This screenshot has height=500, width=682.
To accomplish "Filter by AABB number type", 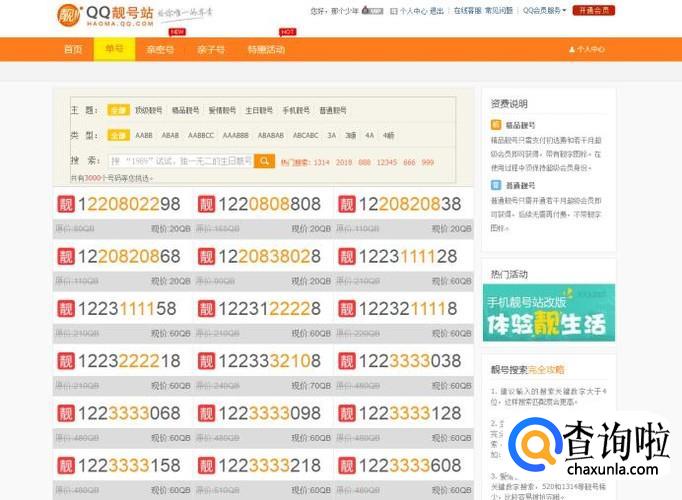I will (x=144, y=136).
